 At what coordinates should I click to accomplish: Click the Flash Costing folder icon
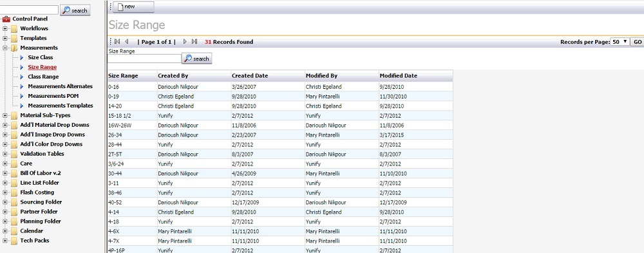tap(14, 192)
